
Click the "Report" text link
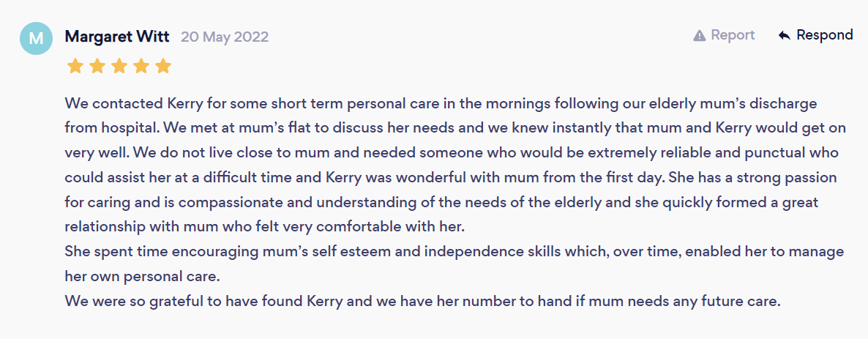733,35
